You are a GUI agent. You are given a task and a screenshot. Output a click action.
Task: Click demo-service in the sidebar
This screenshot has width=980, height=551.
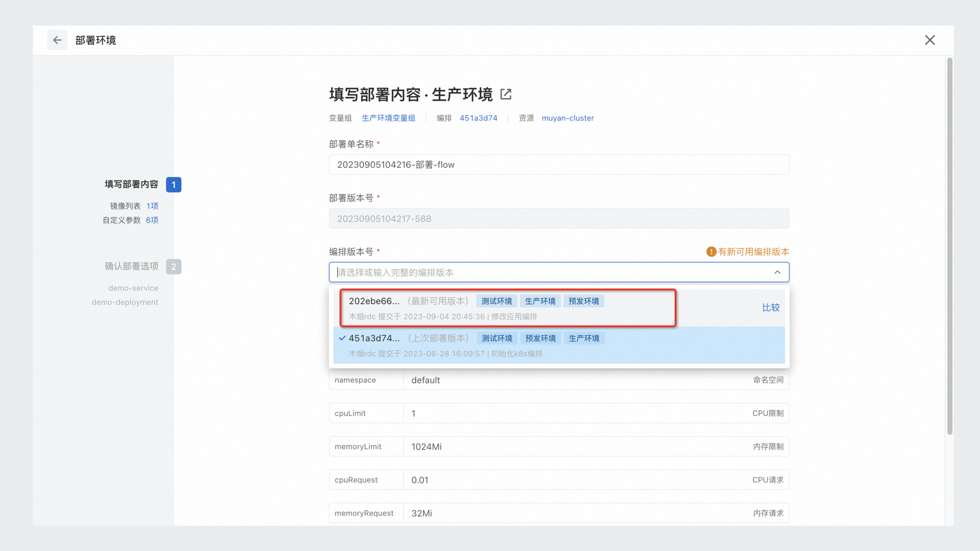133,288
